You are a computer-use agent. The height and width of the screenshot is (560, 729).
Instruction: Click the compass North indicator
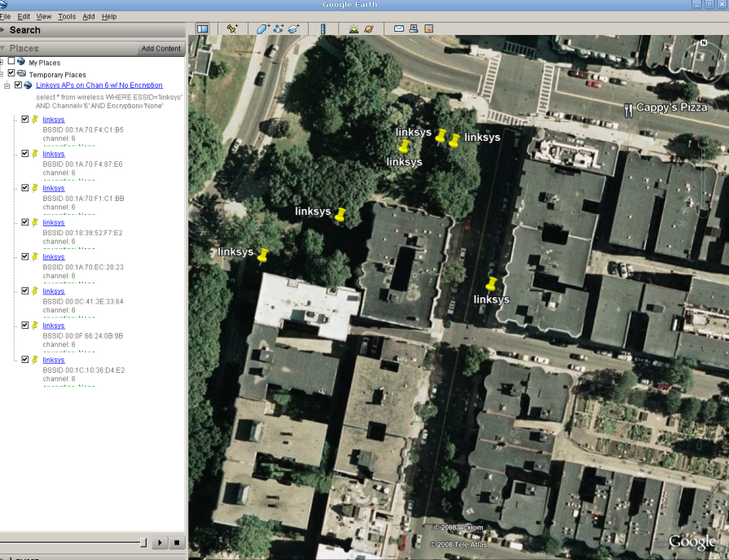click(704, 43)
